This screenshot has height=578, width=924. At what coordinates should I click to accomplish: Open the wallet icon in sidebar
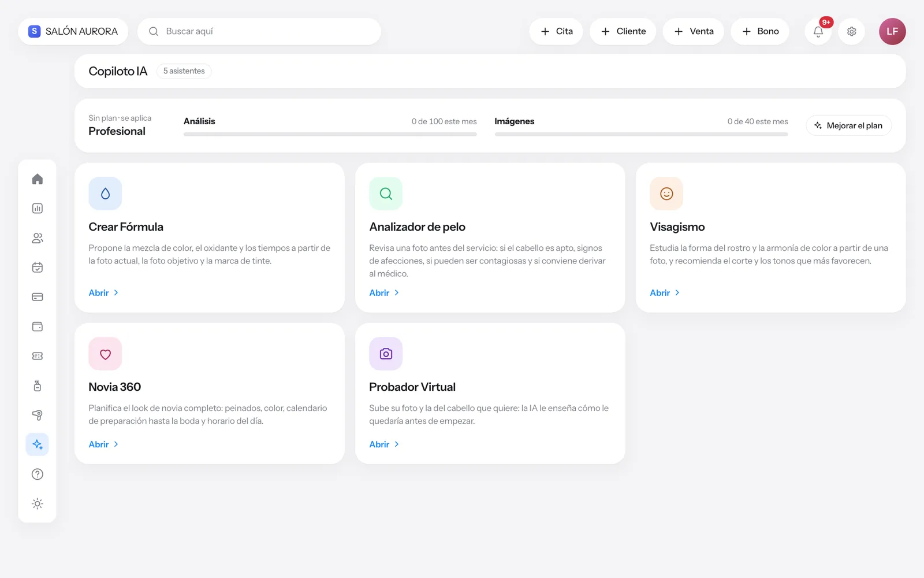38,327
